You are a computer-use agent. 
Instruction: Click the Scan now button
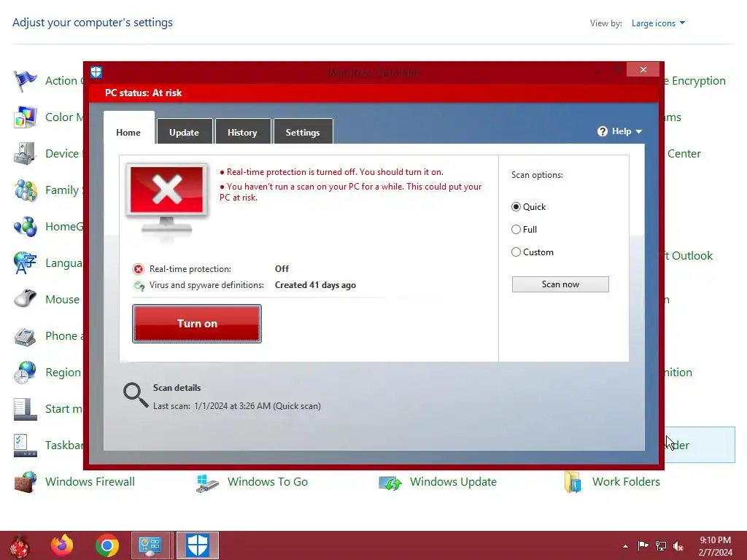(560, 284)
